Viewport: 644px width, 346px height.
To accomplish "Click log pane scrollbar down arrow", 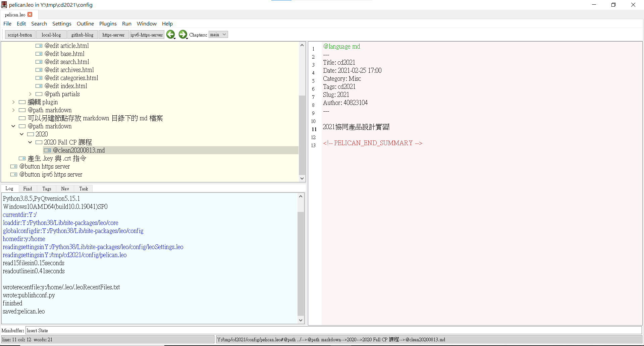I will [x=301, y=320].
